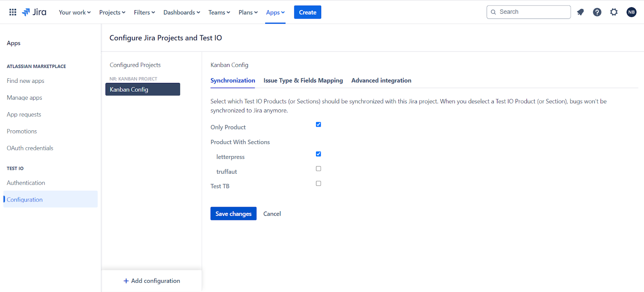
Task: Switch to the Synchronization tab
Action: tap(233, 80)
